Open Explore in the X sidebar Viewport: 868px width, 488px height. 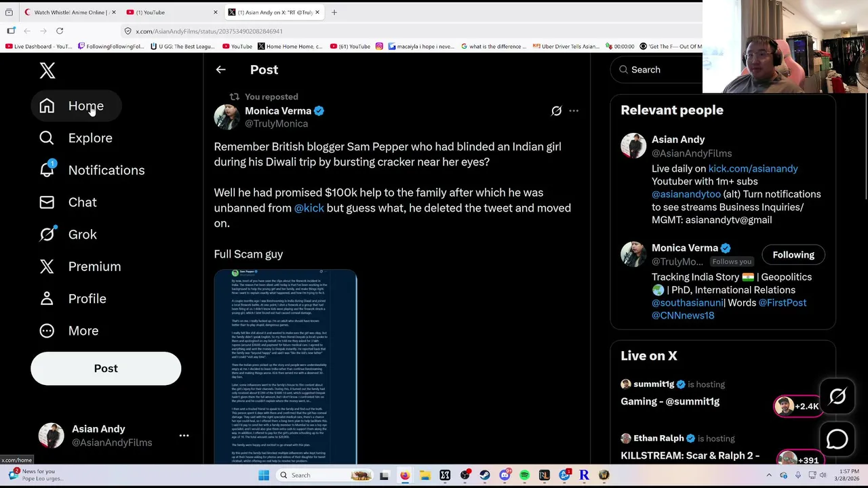[76, 138]
